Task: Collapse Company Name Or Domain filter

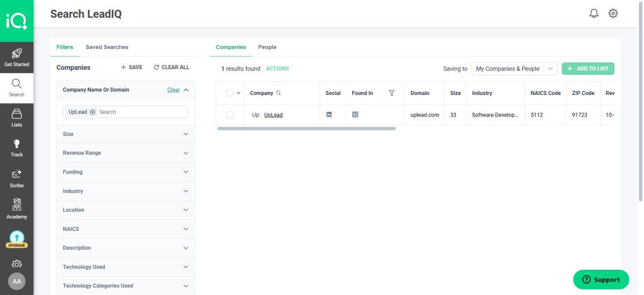Action: (186, 90)
